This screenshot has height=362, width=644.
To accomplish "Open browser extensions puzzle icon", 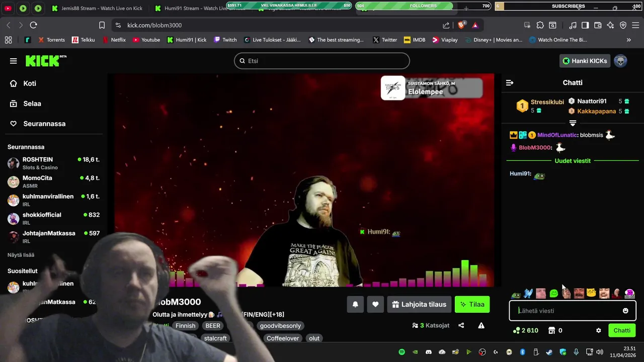I will tap(540, 25).
